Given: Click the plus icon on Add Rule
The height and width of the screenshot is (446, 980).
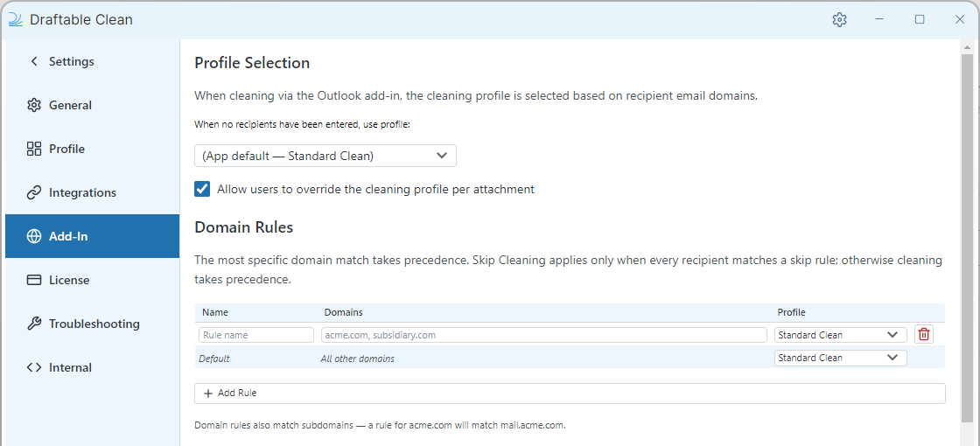Looking at the screenshot, I should click(x=208, y=394).
